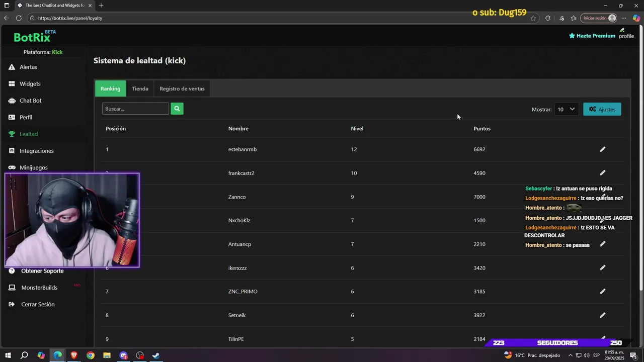Open browser extensions puzzle icon

548,18
